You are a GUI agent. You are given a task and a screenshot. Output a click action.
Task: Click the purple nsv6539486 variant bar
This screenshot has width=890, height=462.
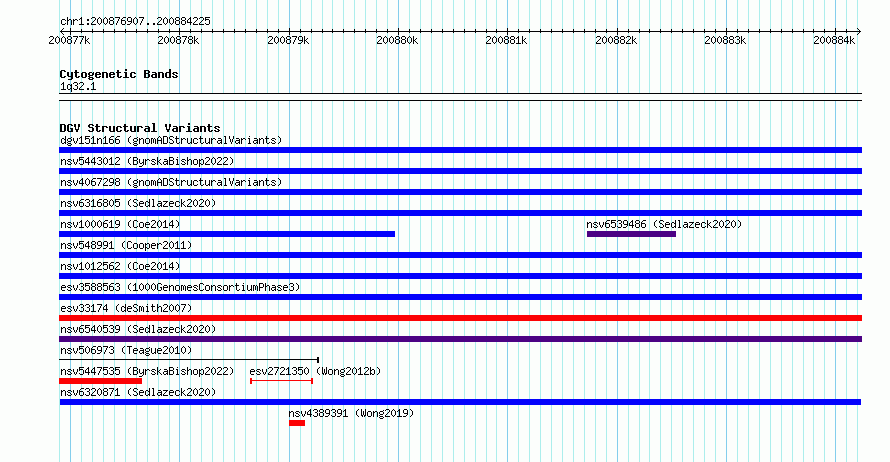[x=631, y=234]
